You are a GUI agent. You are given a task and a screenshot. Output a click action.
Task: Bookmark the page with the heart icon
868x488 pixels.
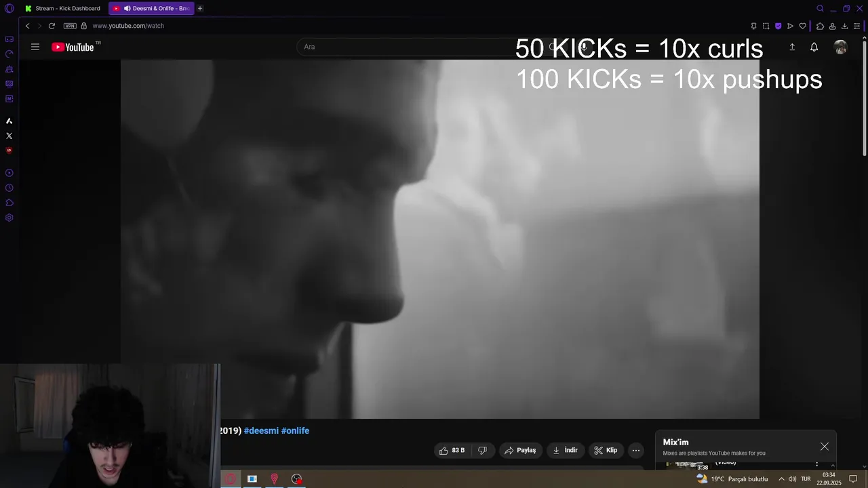[802, 26]
